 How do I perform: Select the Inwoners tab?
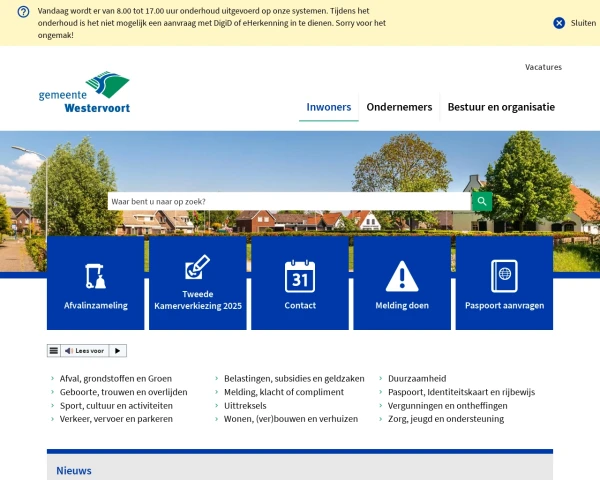[329, 107]
